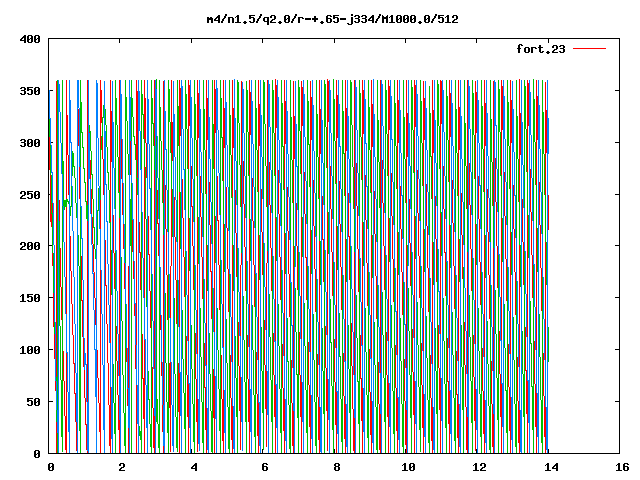Click the fort.23 legend label
Image resolution: width=640 pixels, height=480 pixels.
click(x=541, y=49)
